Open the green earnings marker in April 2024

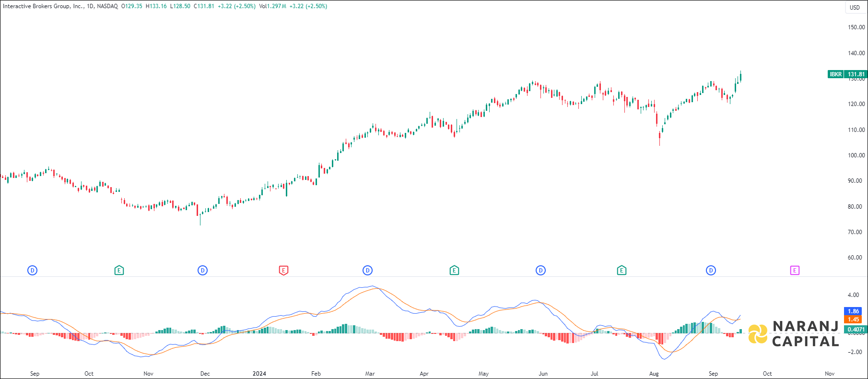coord(454,271)
